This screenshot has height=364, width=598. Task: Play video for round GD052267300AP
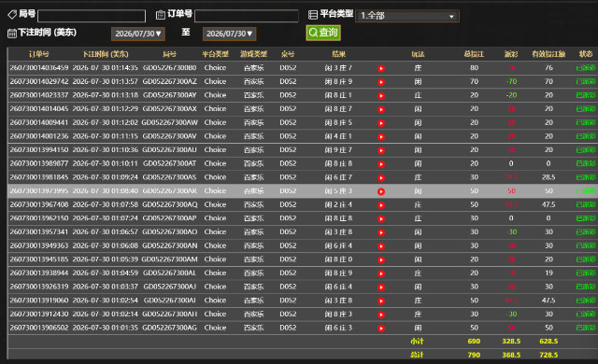[380, 219]
